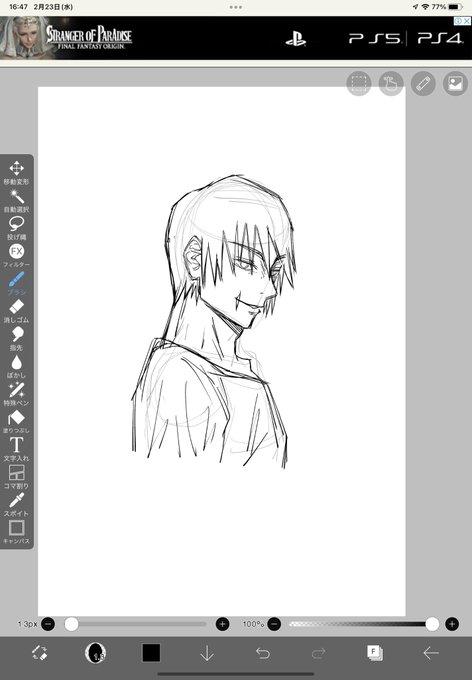Select the Lasso (投げ縄) tool
472x680 pixels.
16,228
